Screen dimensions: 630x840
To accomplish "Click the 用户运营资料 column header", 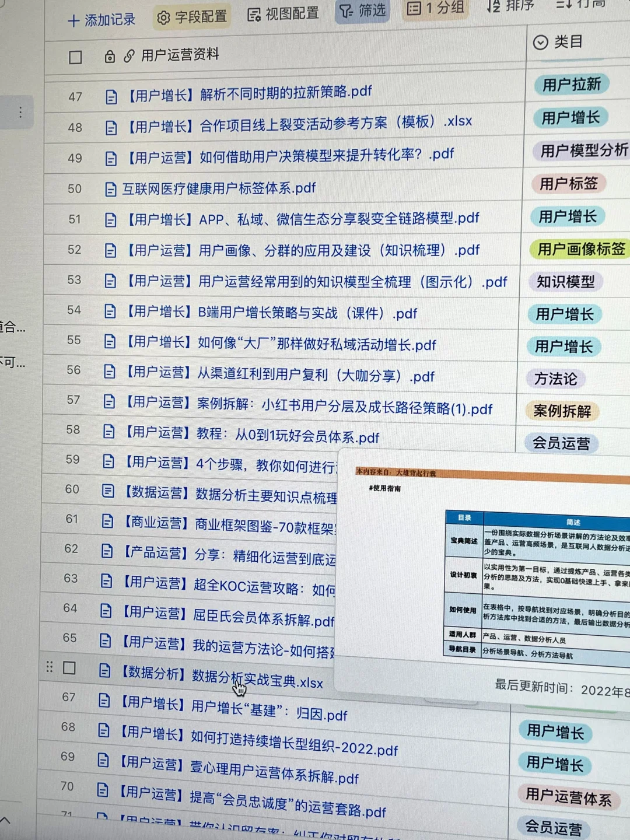I will (x=180, y=55).
